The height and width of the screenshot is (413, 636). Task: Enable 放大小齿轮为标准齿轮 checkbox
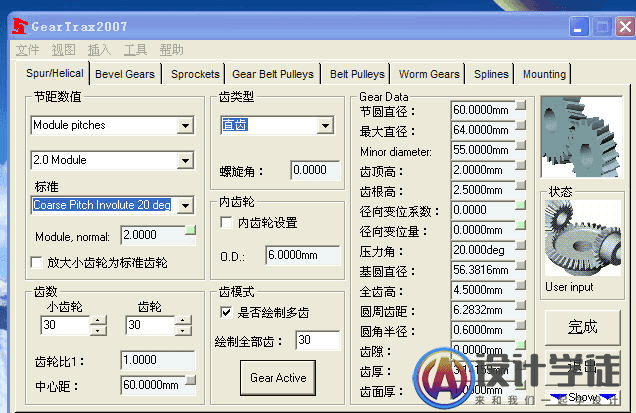click(x=37, y=262)
